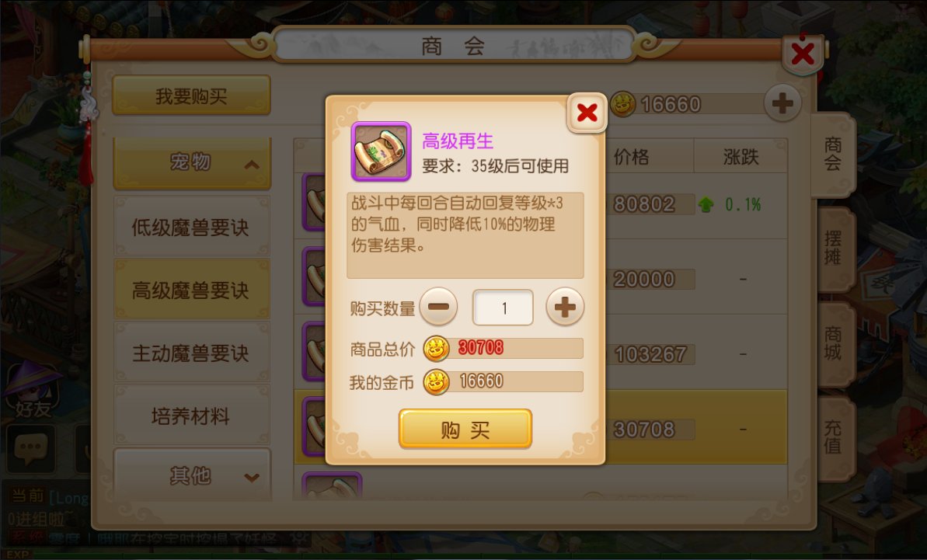Click the coin icon beside 我的金币

tap(437, 382)
